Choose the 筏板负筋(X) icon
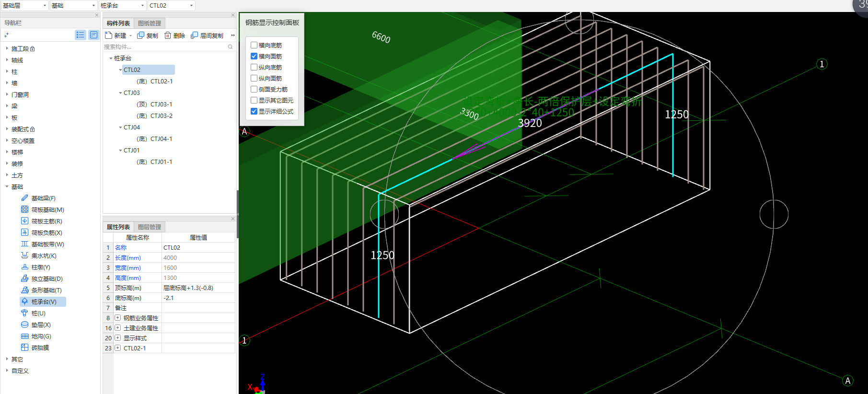The height and width of the screenshot is (394, 868). point(24,232)
